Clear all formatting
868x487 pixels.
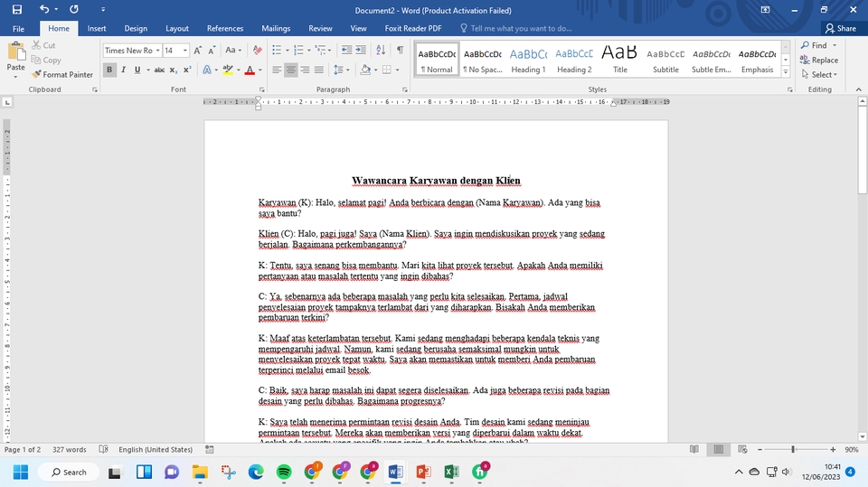(x=258, y=51)
